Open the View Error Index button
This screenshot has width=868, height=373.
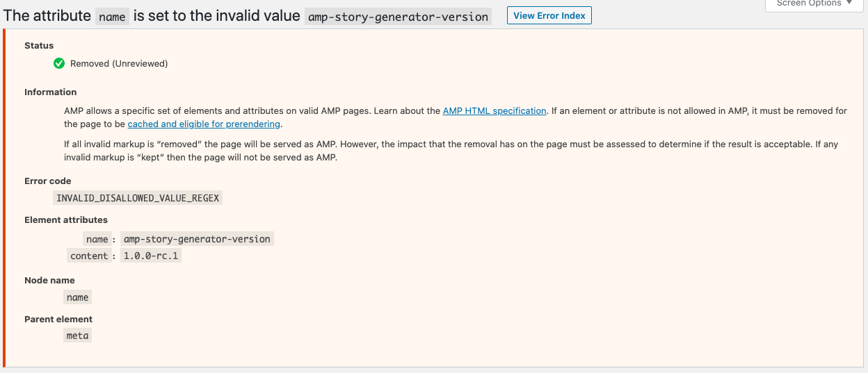point(549,15)
